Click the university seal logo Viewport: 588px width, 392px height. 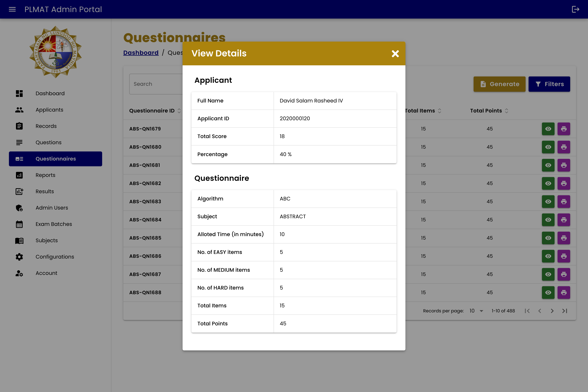point(56,52)
